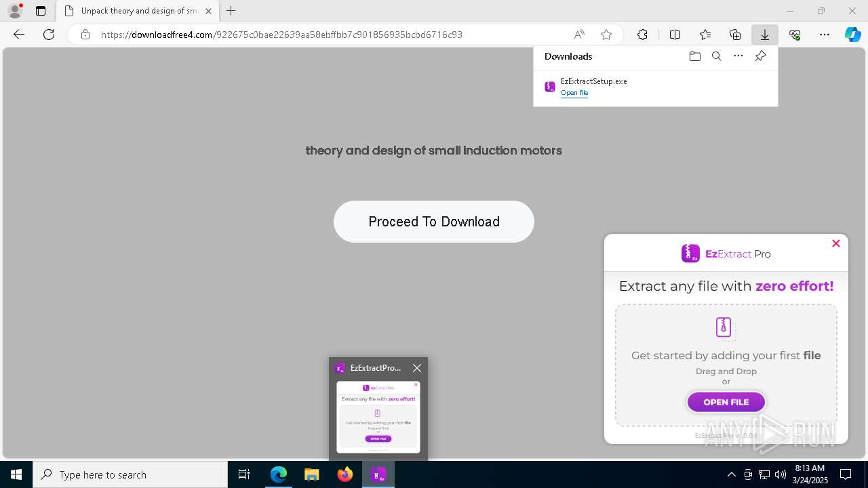
Task: Open volume control in system tray
Action: (x=781, y=474)
